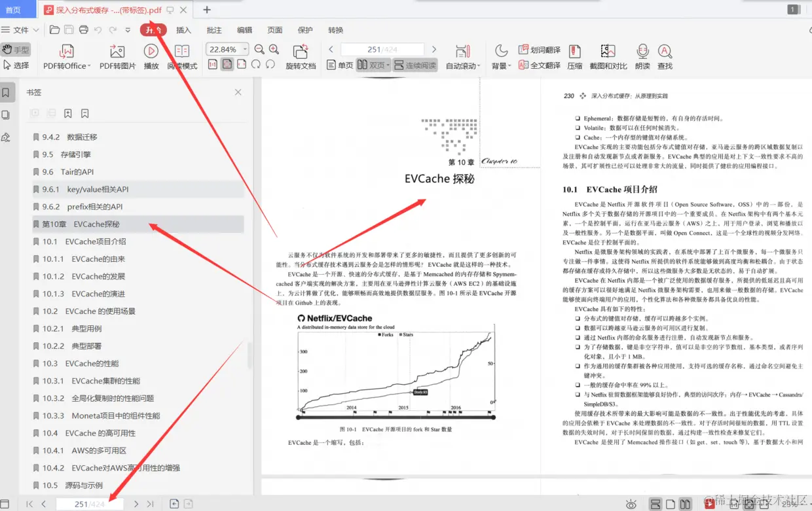Open the 批注 annotation tab
This screenshot has width=812, height=511.
tap(214, 30)
